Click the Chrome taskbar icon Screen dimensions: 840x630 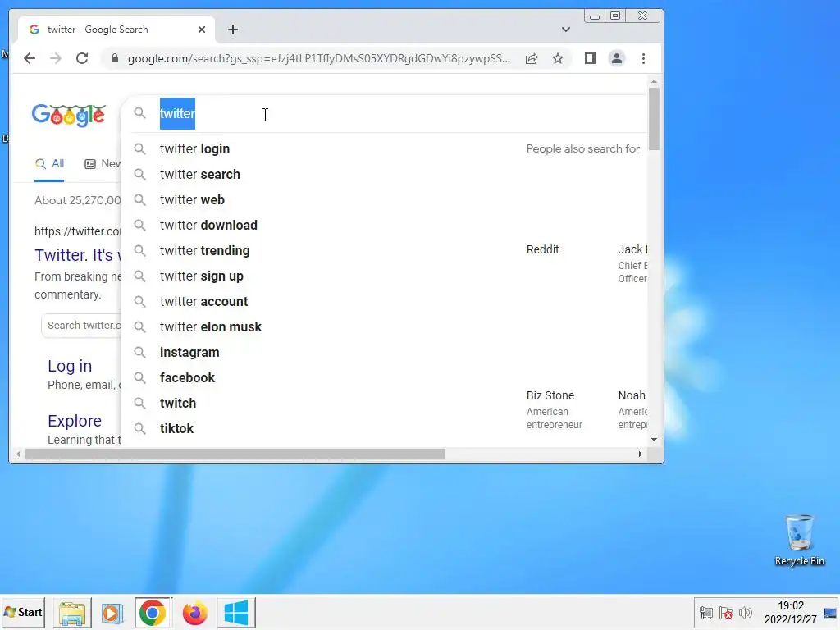coord(153,613)
